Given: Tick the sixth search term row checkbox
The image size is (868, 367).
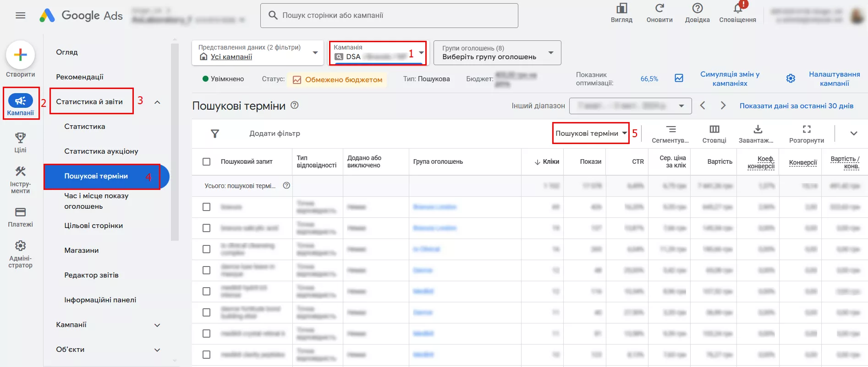Looking at the screenshot, I should click(207, 312).
